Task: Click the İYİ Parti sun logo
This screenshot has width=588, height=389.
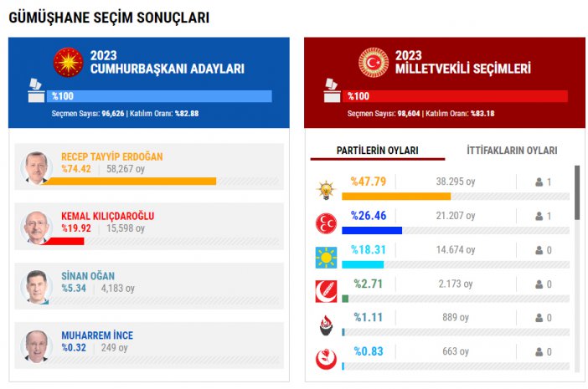Action: click(324, 257)
